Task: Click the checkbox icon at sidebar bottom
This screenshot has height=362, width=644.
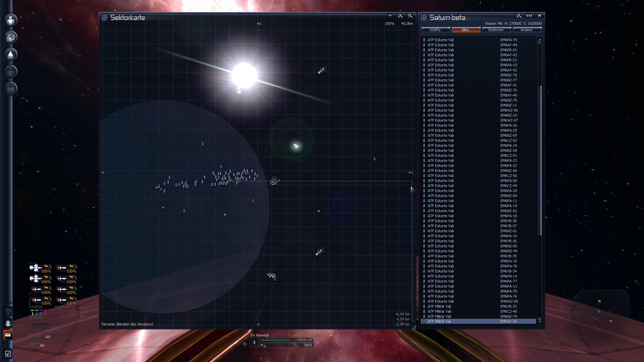Action: pyautogui.click(x=8, y=354)
